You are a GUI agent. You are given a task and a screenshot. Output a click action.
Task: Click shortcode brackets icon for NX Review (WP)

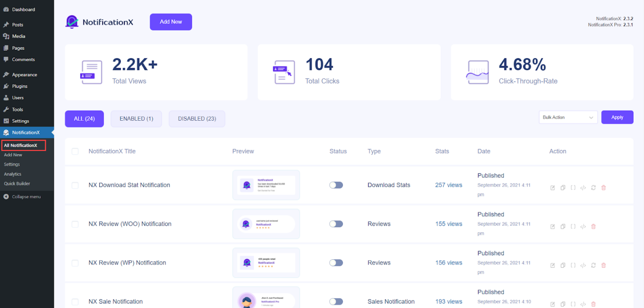(573, 265)
